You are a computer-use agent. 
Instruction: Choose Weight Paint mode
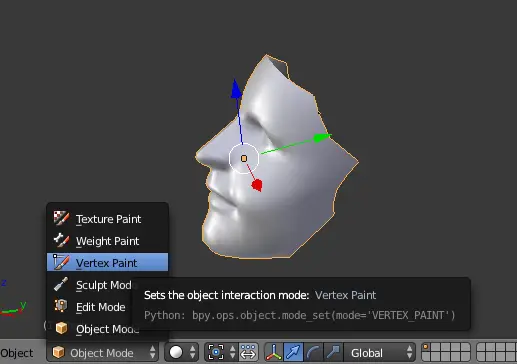pyautogui.click(x=107, y=241)
